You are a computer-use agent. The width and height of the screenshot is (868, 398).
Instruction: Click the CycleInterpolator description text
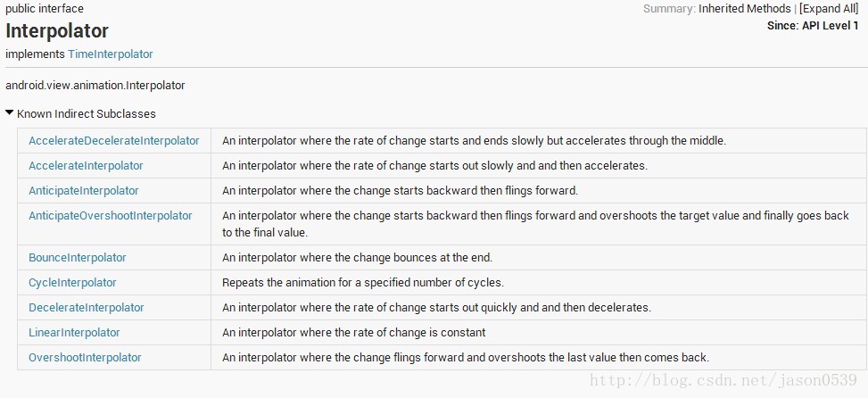tap(363, 283)
